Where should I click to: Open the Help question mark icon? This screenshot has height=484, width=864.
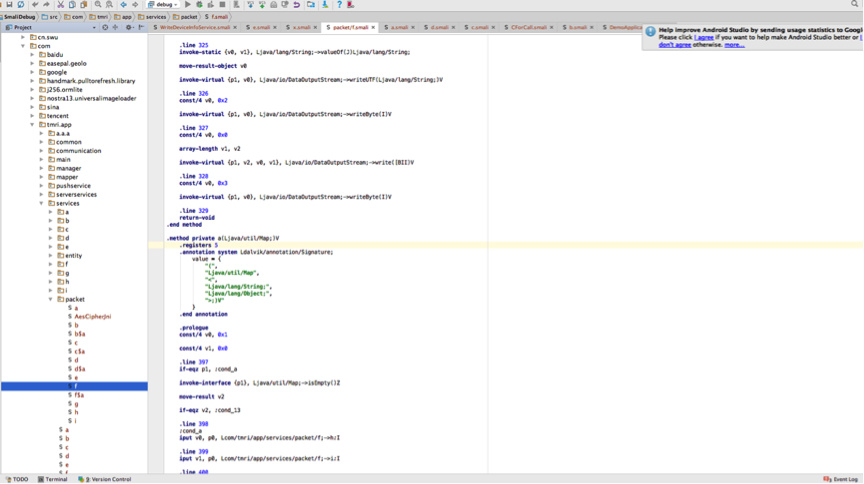pyautogui.click(x=339, y=5)
